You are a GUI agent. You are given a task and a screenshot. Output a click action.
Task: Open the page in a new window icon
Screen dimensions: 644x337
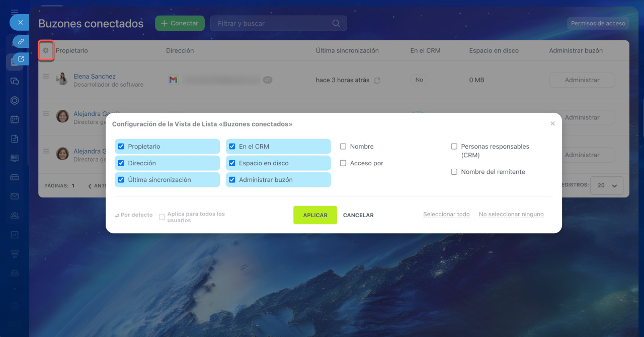pyautogui.click(x=21, y=59)
